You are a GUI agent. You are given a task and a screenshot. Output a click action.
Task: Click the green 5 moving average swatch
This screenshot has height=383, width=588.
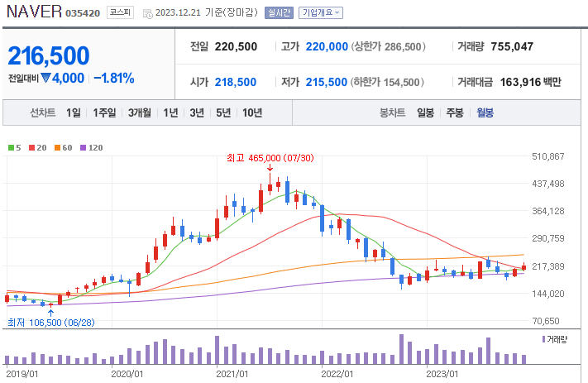click(12, 148)
